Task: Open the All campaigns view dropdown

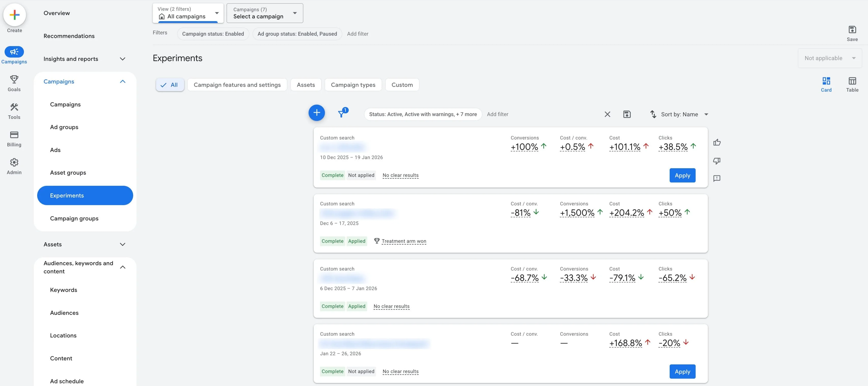Action: (x=188, y=13)
